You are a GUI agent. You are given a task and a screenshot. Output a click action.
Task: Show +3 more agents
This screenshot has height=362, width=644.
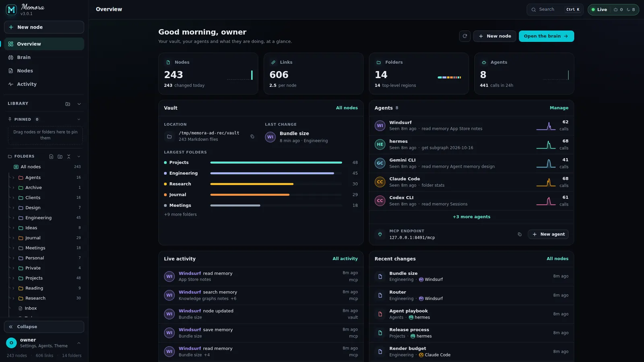pos(471,217)
